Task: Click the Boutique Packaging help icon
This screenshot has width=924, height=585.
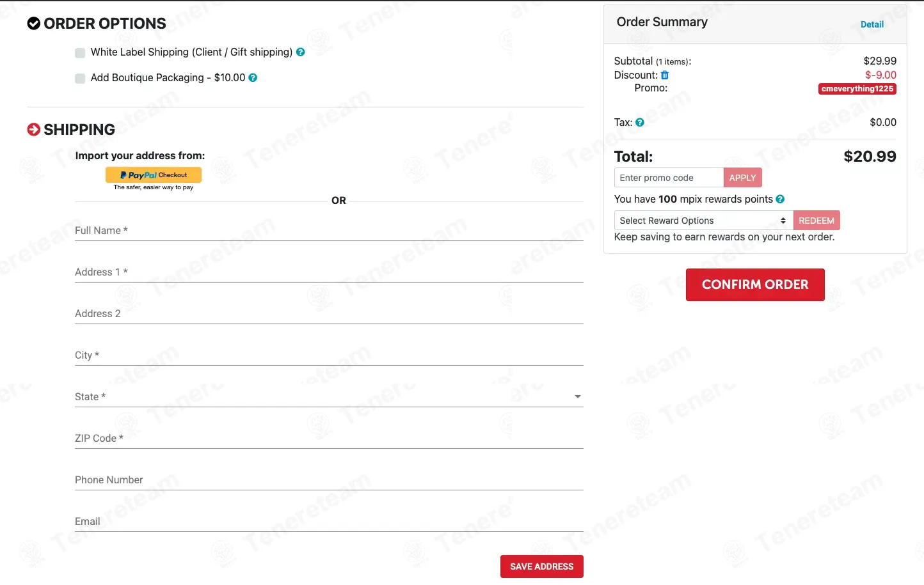Action: [x=253, y=78]
